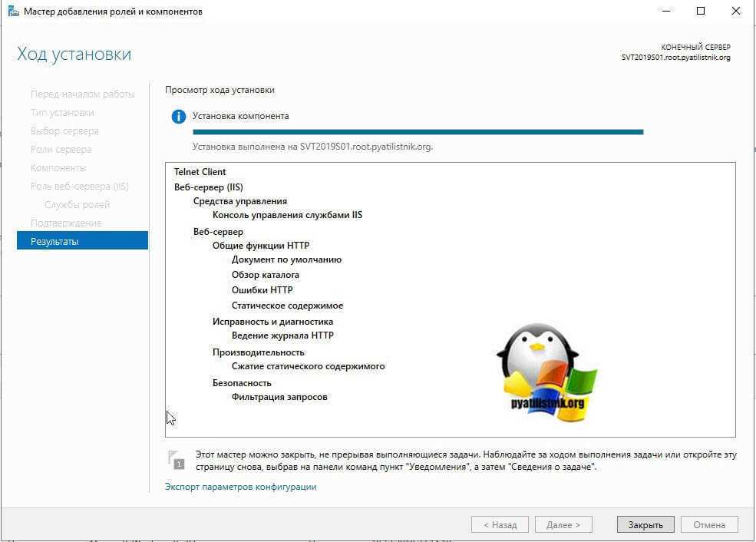Click the notification flag icon beside the hint text
The image size is (756, 542).
click(176, 459)
